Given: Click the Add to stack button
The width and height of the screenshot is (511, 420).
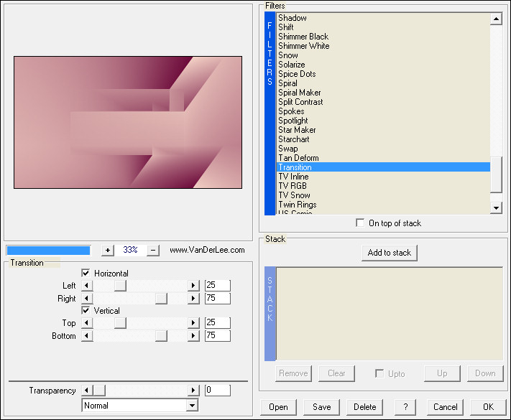Looking at the screenshot, I should coord(389,253).
